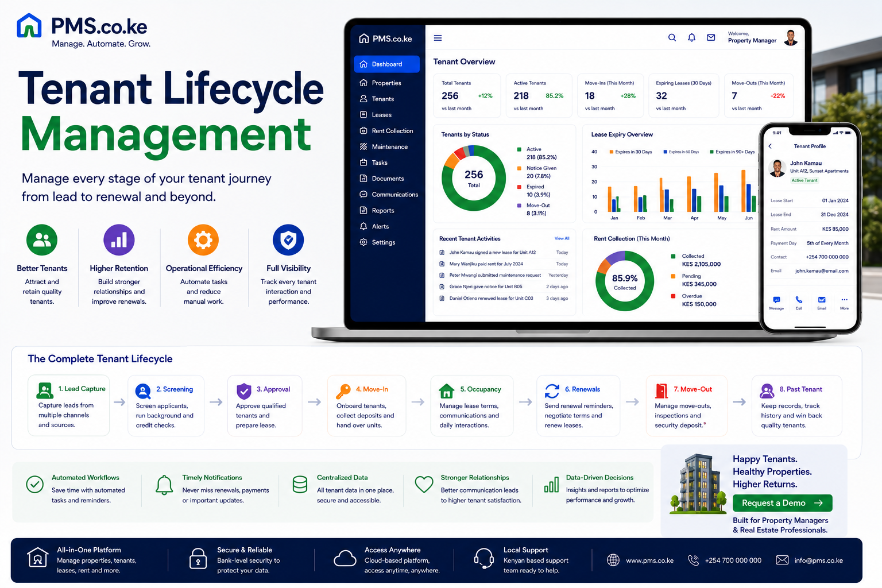Click the Overdue red legend swatch

click(x=673, y=296)
